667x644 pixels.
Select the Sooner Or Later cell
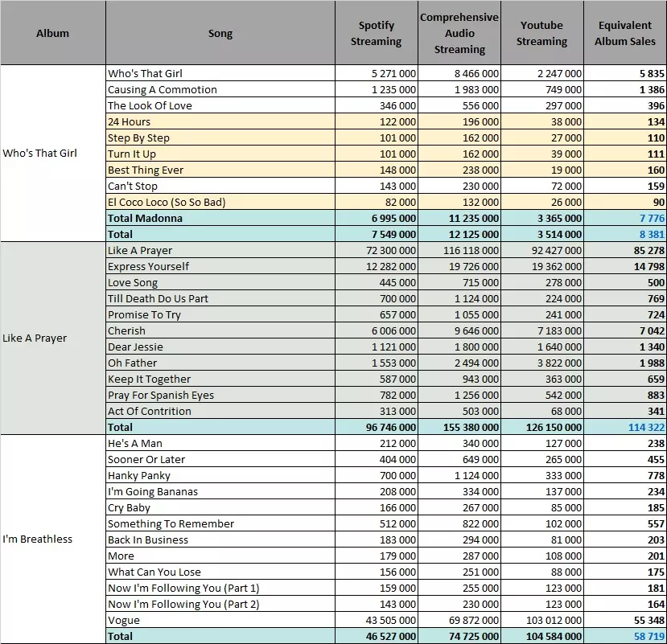tap(220, 460)
